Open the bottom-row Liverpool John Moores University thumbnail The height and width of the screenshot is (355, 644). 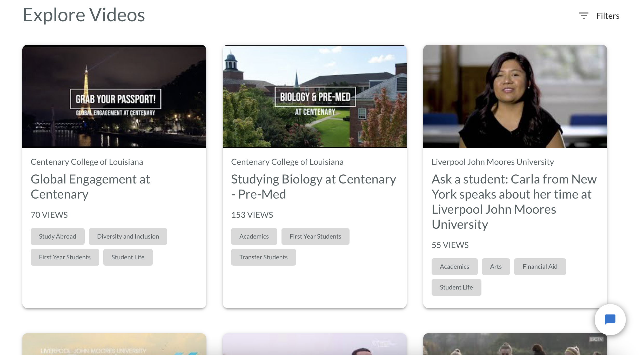(114, 344)
